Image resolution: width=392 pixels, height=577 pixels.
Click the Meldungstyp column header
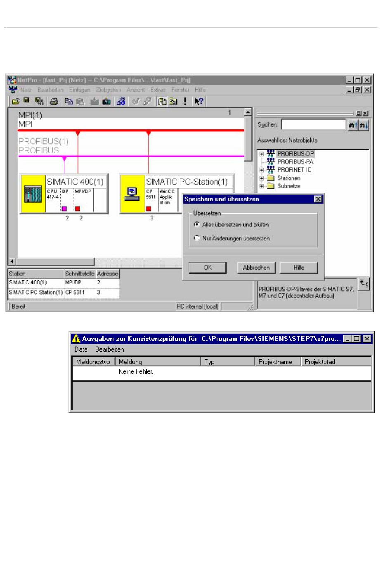click(94, 361)
